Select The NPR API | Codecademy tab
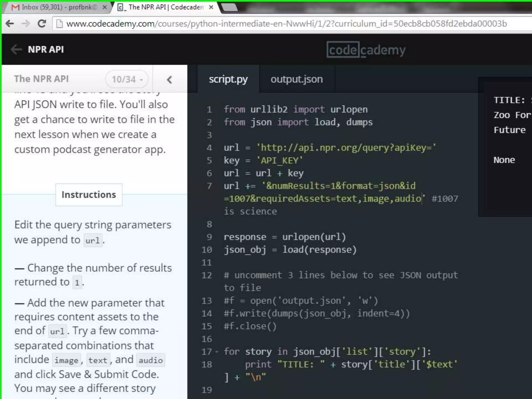 point(166,7)
